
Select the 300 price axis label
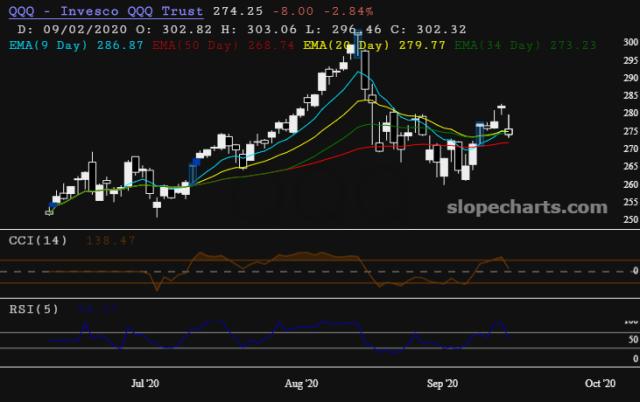(x=631, y=42)
